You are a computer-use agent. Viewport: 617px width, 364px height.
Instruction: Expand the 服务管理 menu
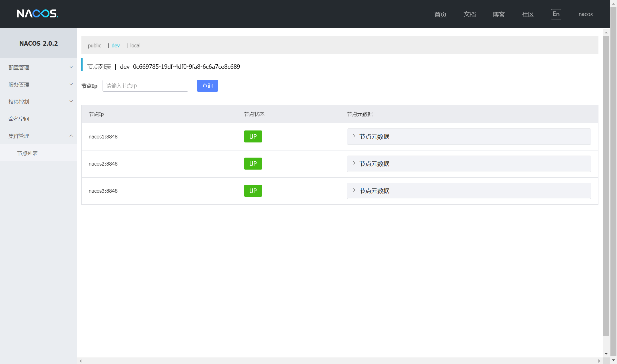coord(39,85)
